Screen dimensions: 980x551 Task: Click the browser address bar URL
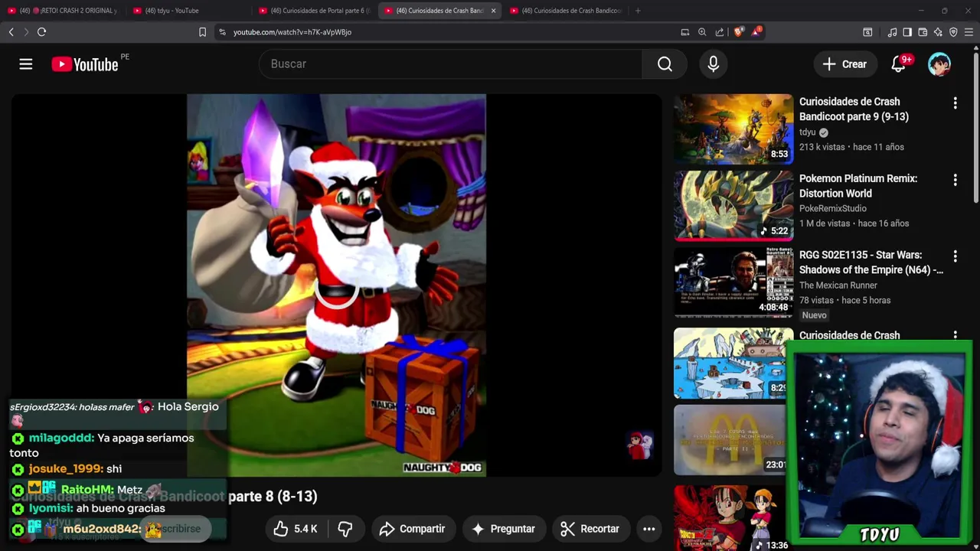(292, 32)
